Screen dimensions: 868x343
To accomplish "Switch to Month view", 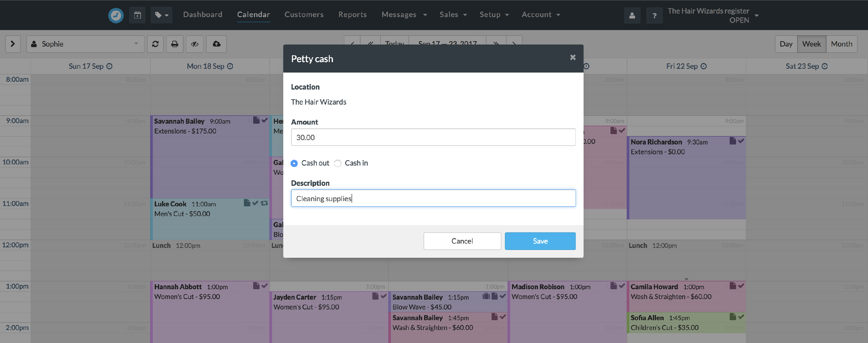I will 841,44.
